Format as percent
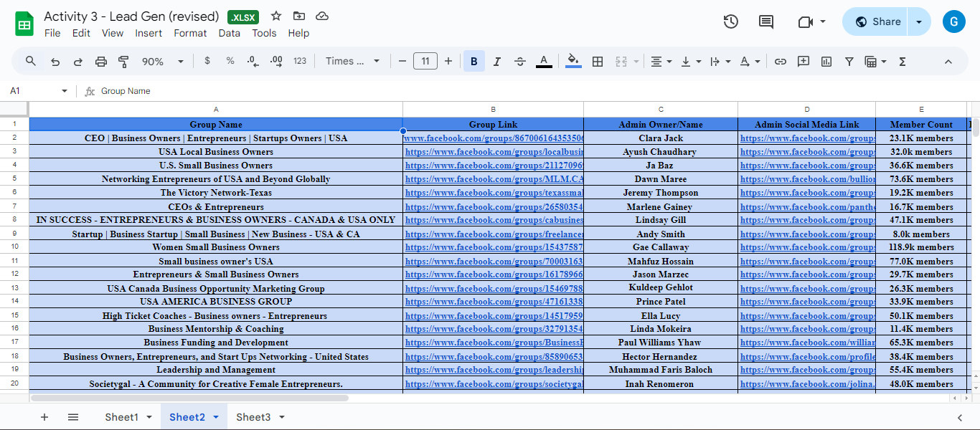The image size is (980, 430). 230,61
